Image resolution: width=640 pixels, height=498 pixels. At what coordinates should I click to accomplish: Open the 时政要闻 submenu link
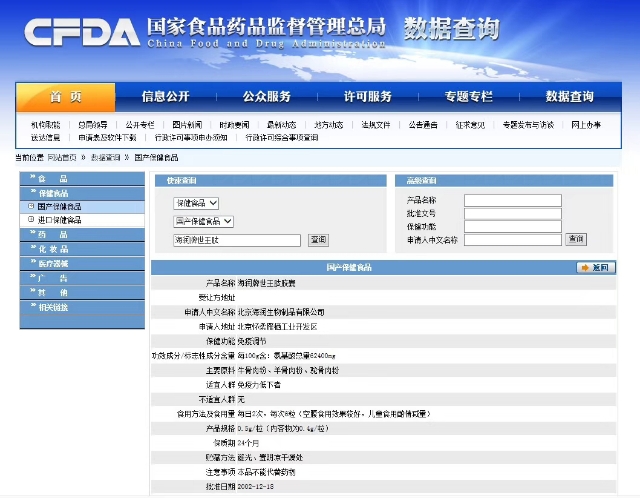234,125
